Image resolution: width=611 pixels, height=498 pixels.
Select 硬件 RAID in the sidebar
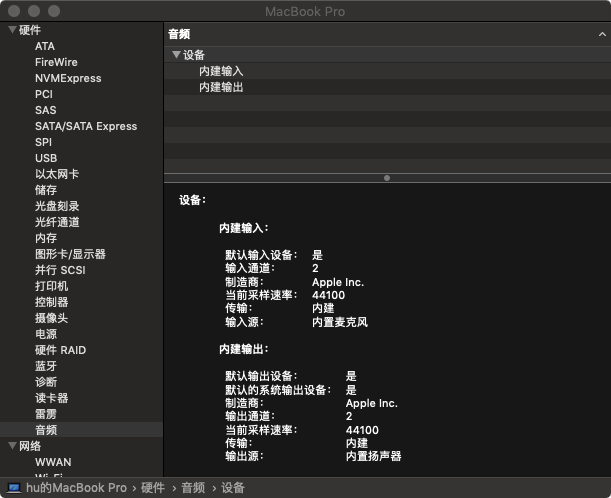click(60, 350)
